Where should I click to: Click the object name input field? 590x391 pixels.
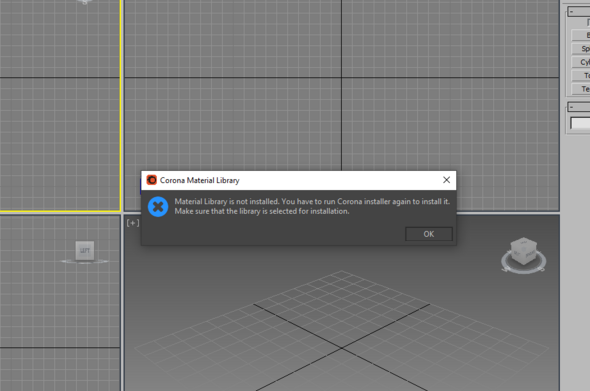click(x=580, y=123)
